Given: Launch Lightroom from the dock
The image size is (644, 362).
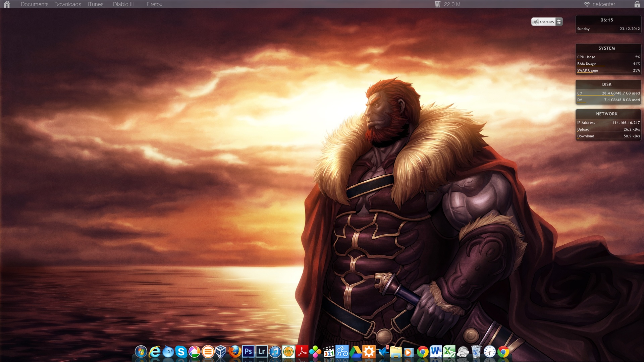Looking at the screenshot, I should (262, 352).
